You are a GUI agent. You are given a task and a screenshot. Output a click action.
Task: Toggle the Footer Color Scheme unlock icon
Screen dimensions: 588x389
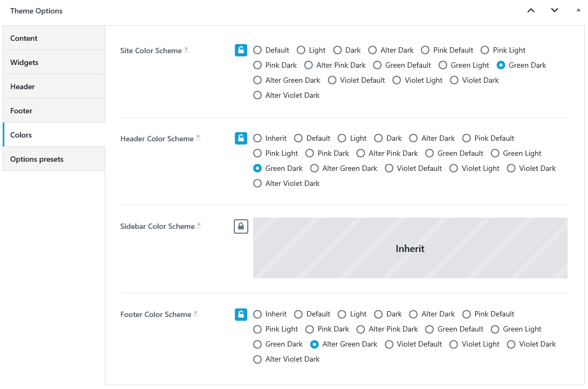pyautogui.click(x=241, y=314)
